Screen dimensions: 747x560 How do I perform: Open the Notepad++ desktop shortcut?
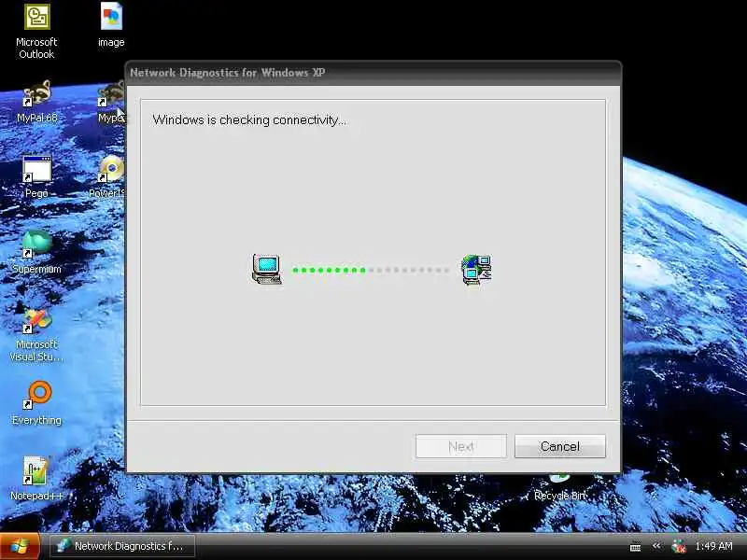[36, 479]
